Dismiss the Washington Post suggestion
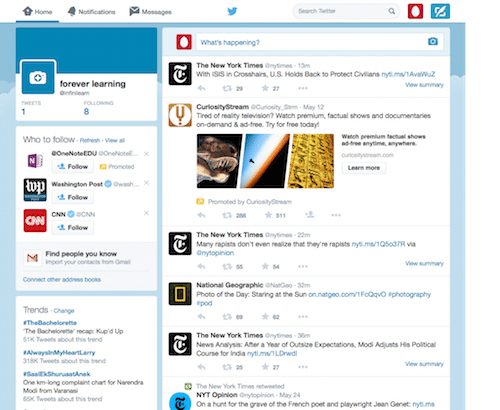The image size is (500, 410). pyautogui.click(x=146, y=183)
